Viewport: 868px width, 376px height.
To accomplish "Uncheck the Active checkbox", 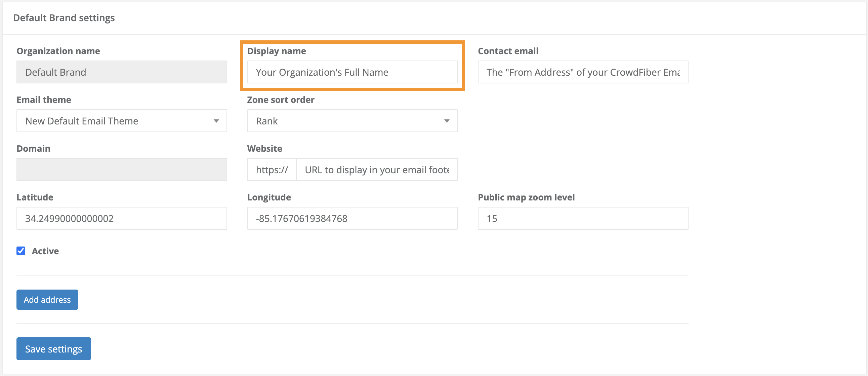I will coord(20,251).
